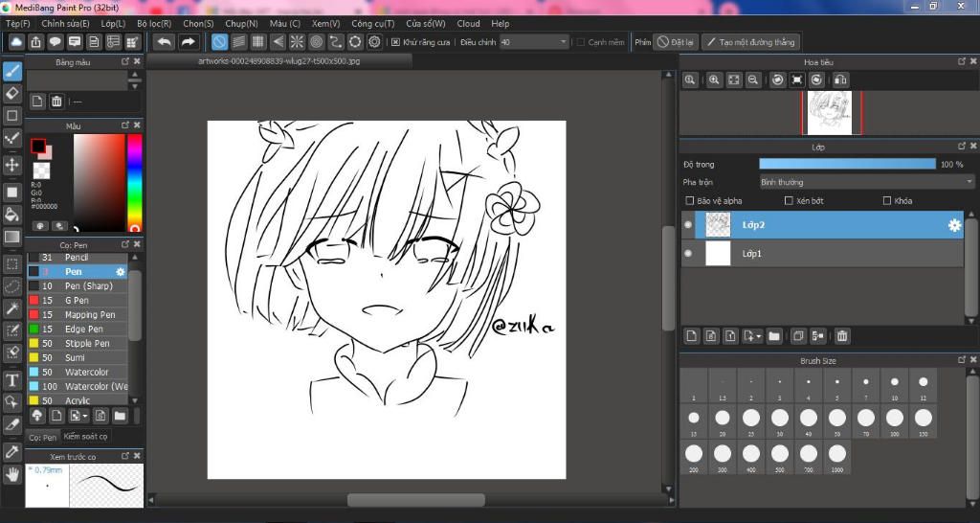The image size is (980, 523).
Task: Open the Lớp(L) menu
Action: pos(113,23)
